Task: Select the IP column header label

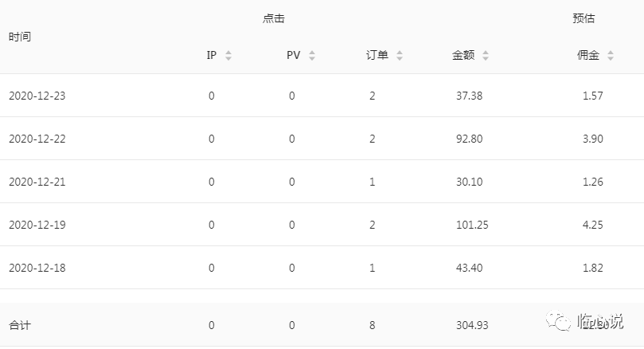Action: 212,55
